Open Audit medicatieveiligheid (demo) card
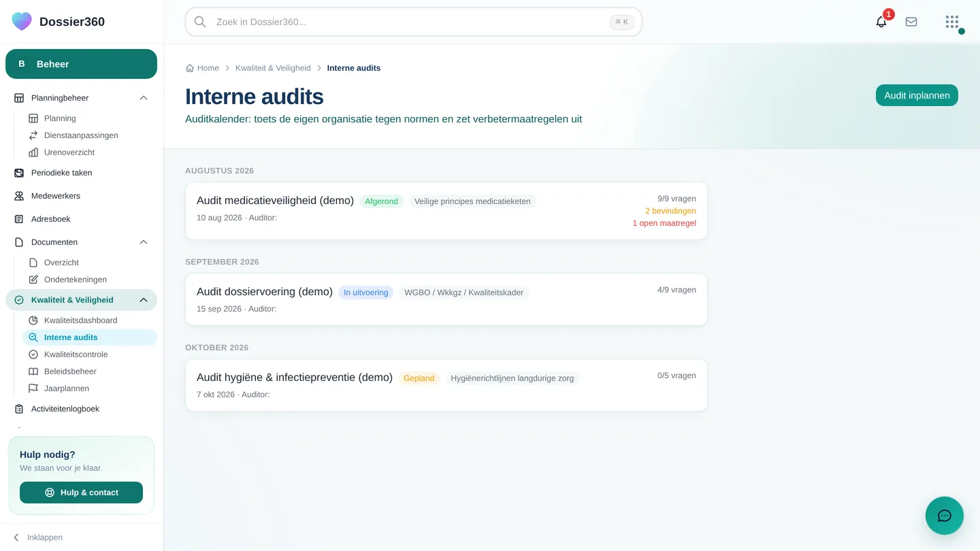The width and height of the screenshot is (980, 551). pos(446,211)
